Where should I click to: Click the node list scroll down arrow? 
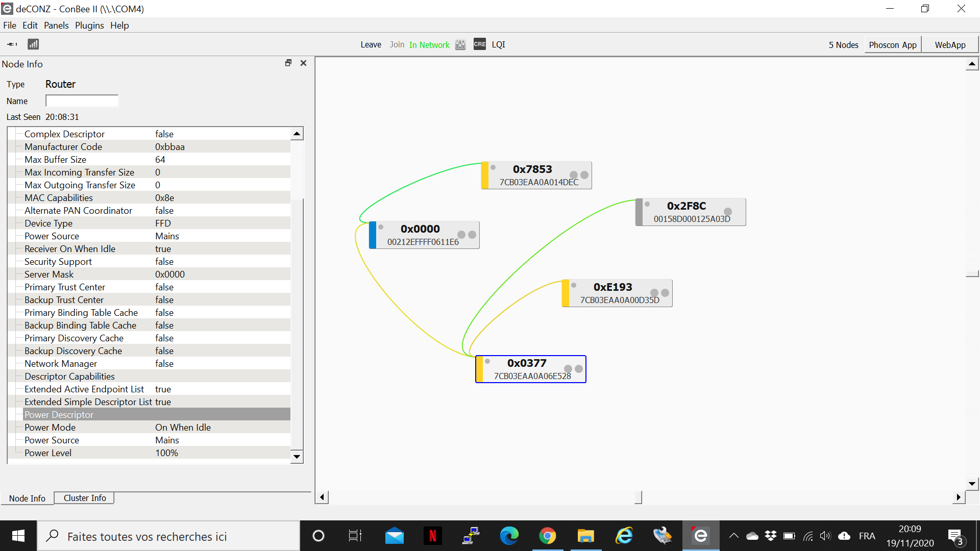297,457
